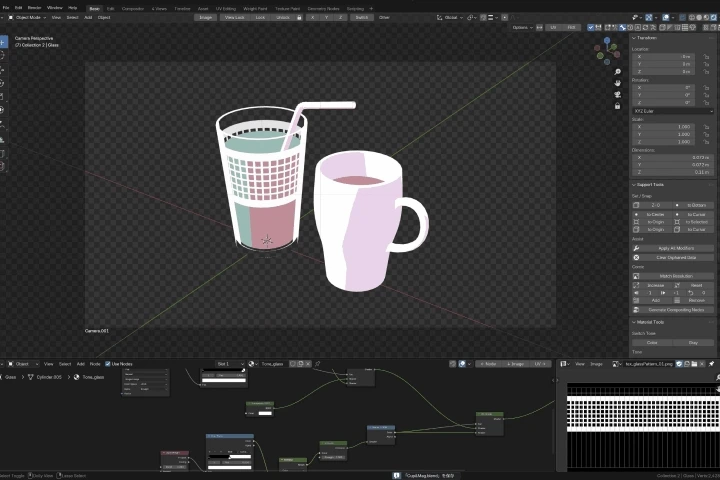Click the X axis button in header

[313, 17]
